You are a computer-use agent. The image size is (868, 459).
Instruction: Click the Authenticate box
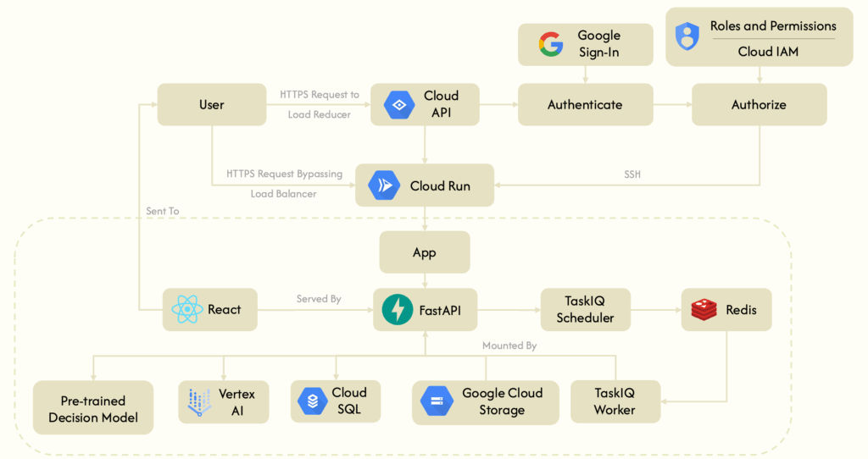[585, 105]
